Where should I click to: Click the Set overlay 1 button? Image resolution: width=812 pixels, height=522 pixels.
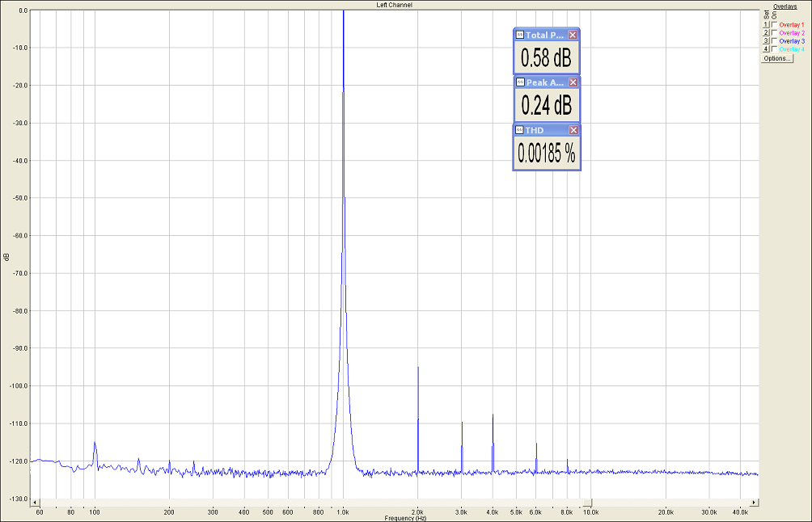click(766, 24)
